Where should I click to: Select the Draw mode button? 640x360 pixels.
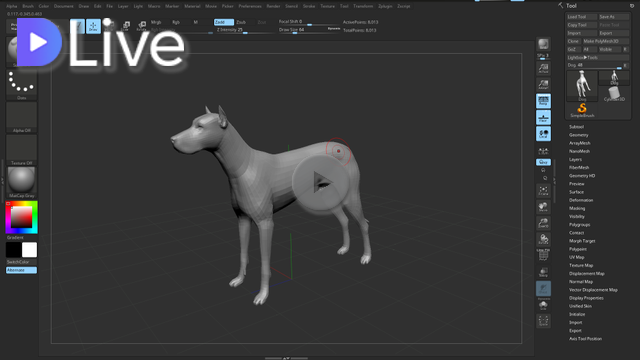[93, 27]
